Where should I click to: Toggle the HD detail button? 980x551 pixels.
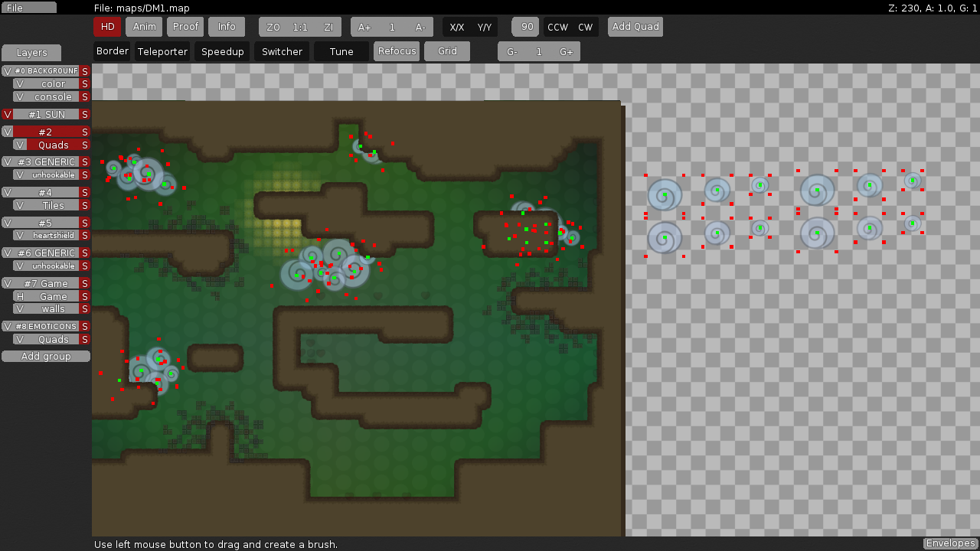[x=107, y=27]
